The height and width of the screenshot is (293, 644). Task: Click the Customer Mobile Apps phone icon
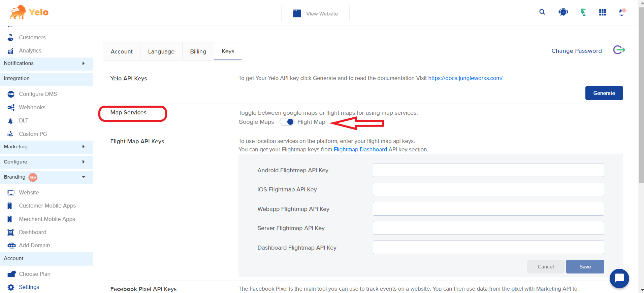click(x=10, y=206)
